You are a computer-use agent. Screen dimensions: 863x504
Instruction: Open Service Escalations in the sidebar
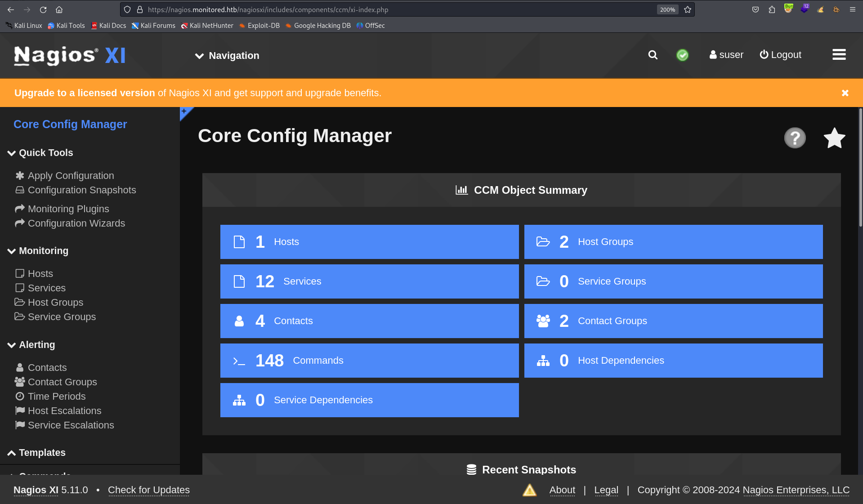click(64, 425)
